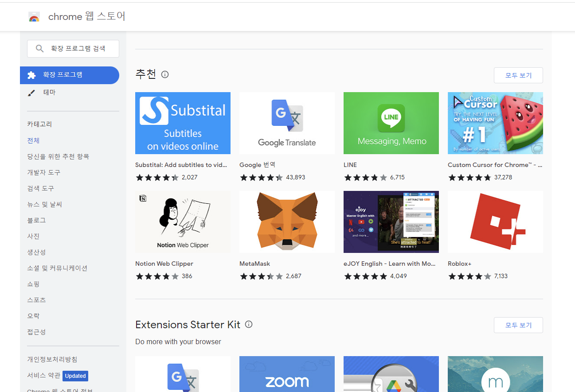This screenshot has width=575, height=392.
Task: Click the Chrome Web Store rainbow logo
Action: pos(34,17)
